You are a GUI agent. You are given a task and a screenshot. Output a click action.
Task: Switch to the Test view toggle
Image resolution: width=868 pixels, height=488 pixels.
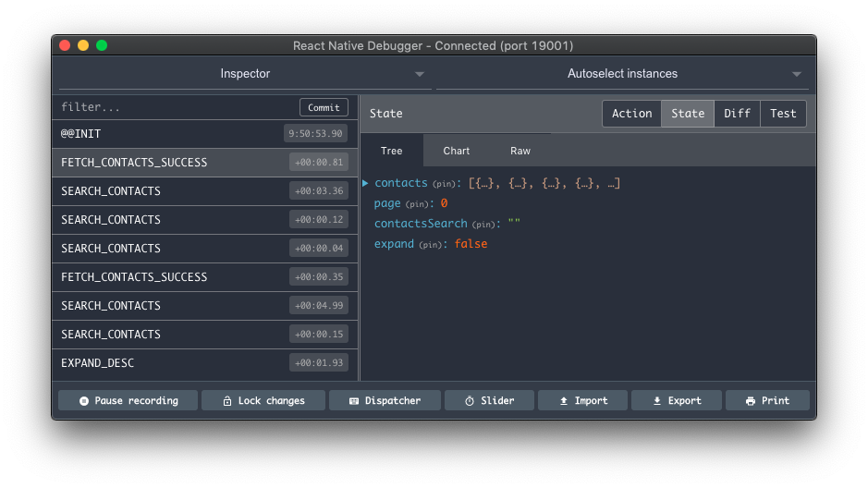783,114
